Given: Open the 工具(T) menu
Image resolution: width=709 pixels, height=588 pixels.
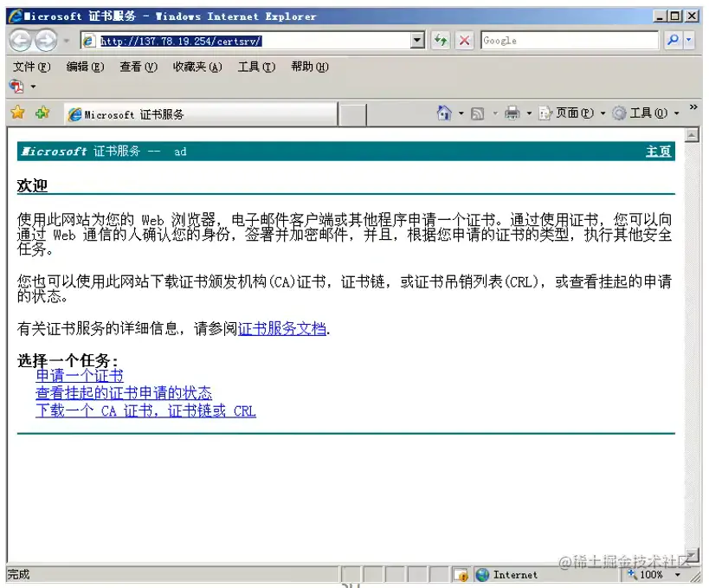Looking at the screenshot, I should click(256, 67).
